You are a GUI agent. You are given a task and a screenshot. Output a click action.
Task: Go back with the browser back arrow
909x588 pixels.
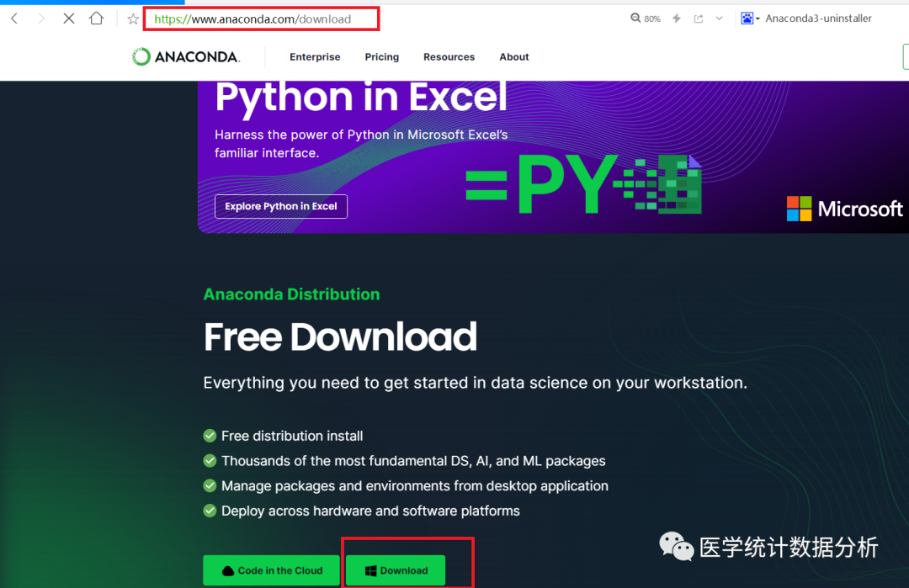15,19
